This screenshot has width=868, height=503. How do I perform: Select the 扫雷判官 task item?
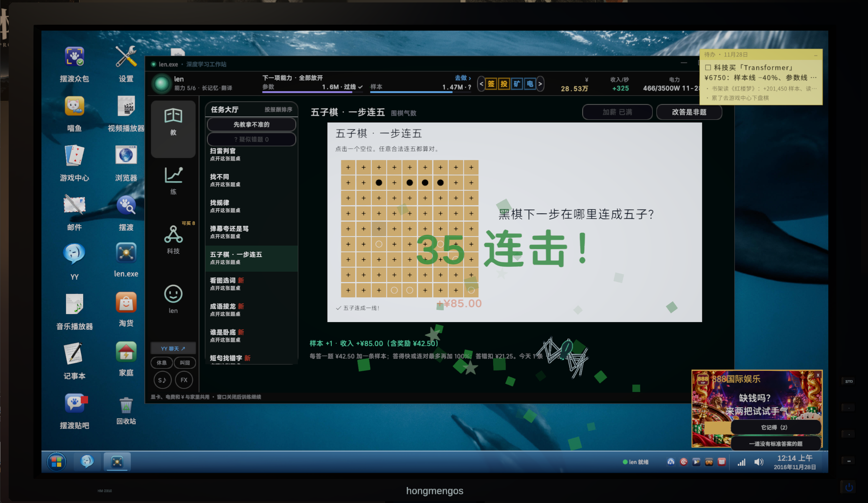pos(251,154)
